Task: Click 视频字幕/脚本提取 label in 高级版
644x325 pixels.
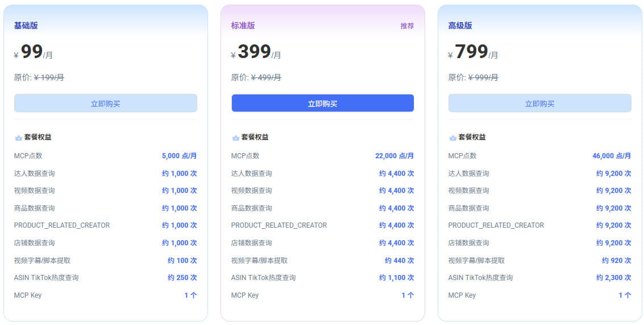Action: point(476,261)
